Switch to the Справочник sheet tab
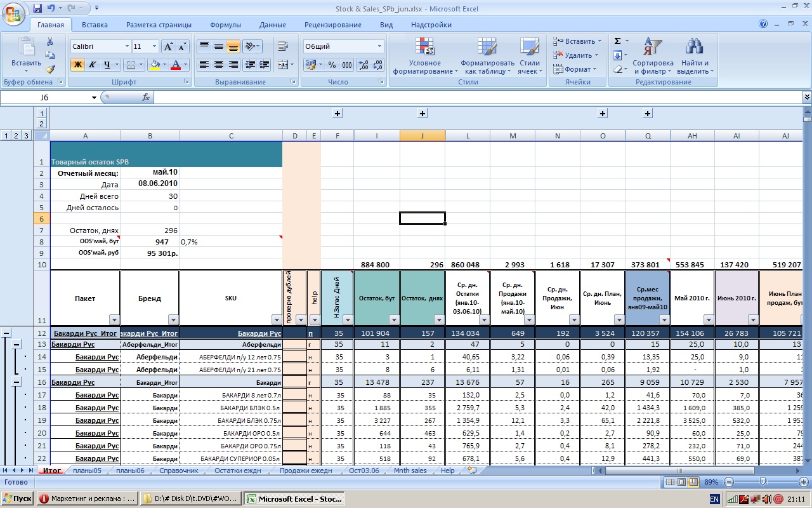The width and height of the screenshot is (812, 508). click(178, 471)
